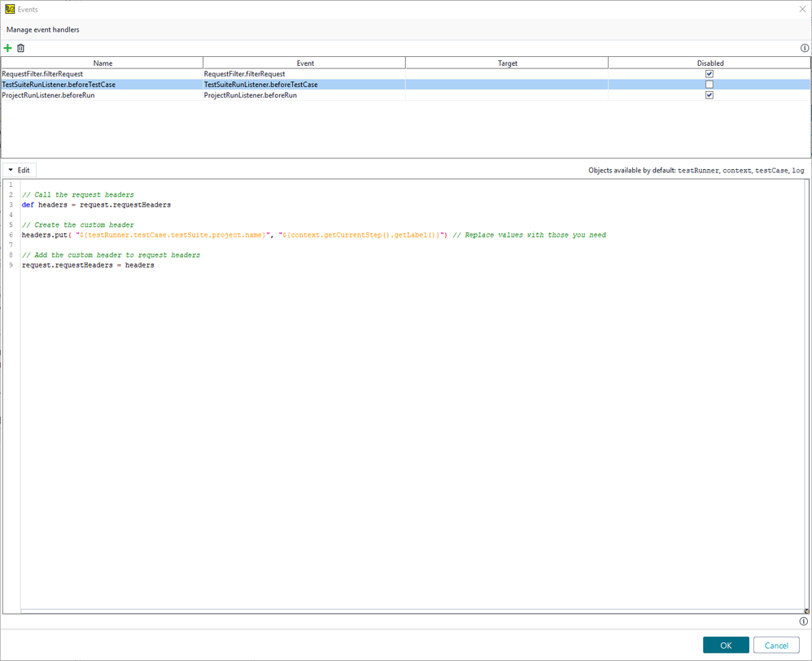The image size is (812, 661).
Task: Click the Target column header
Action: pos(507,63)
